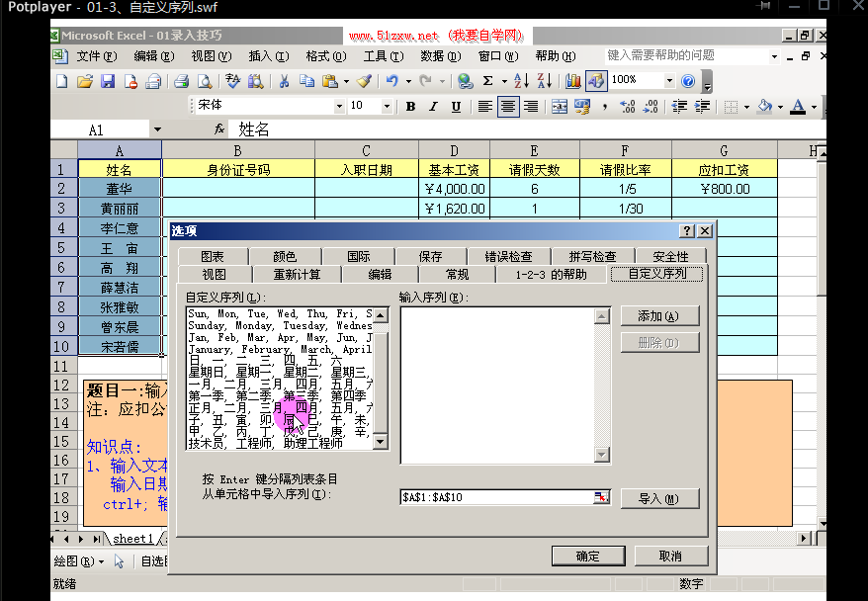This screenshot has height=601, width=868.
Task: Toggle Bold formatting button
Action: [x=410, y=106]
